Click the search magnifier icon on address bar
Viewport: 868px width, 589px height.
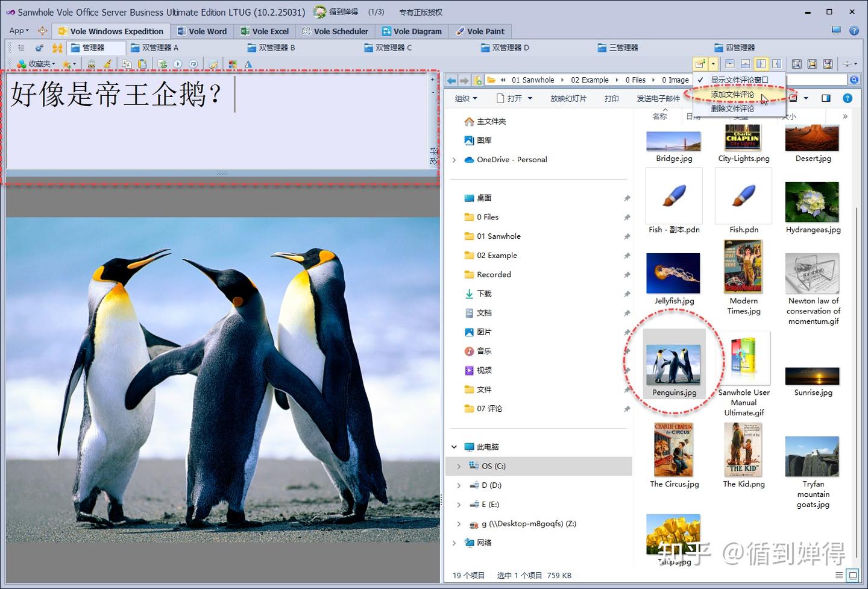pyautogui.click(x=854, y=79)
